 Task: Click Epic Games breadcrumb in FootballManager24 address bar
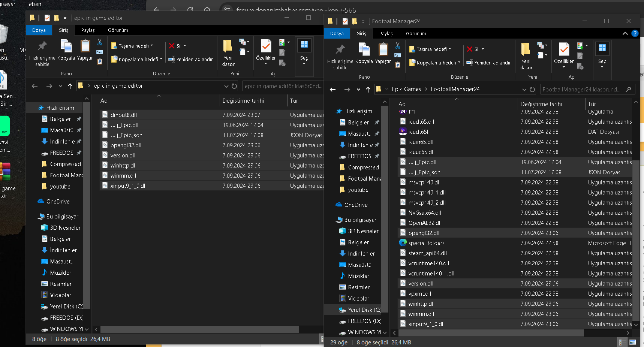(x=406, y=89)
